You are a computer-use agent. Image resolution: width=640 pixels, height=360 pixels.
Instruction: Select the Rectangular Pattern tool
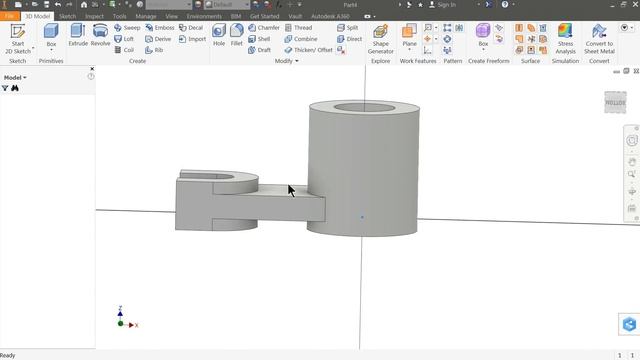tap(447, 28)
